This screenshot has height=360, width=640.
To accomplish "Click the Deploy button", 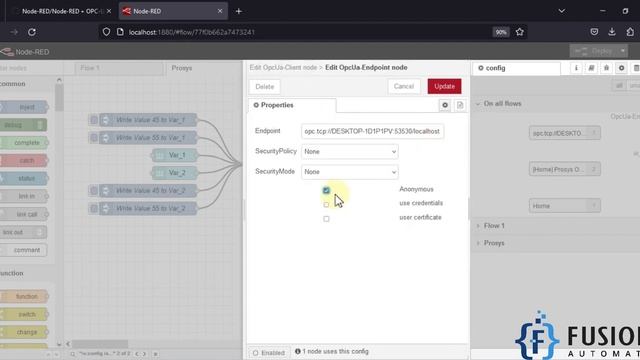I will pyautogui.click(x=594, y=51).
